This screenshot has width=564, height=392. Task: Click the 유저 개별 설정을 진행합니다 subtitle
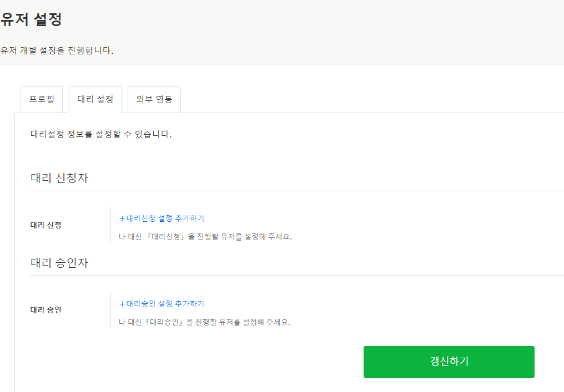click(57, 50)
